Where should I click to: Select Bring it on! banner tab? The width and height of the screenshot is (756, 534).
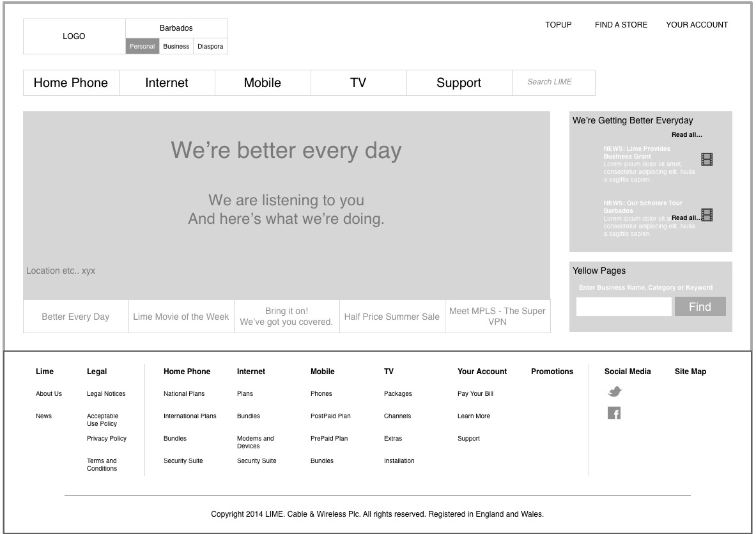[x=286, y=317]
